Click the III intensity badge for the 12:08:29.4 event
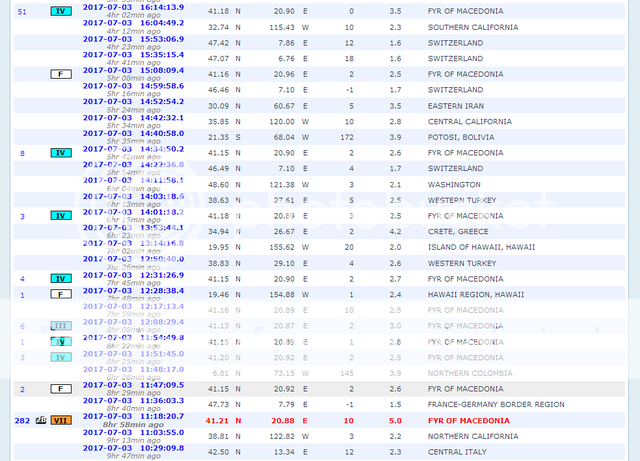The width and height of the screenshot is (640, 461). pos(62,326)
